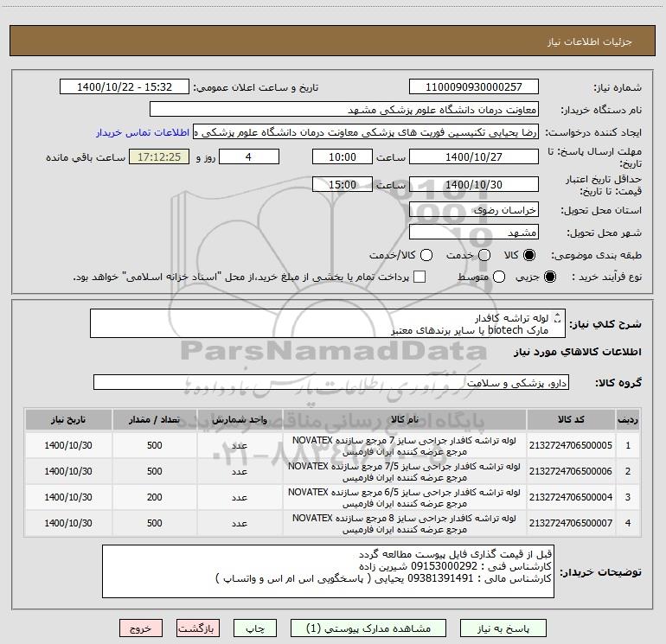Click the scroll arrows of description box
This screenshot has height=644, width=666.
click(x=558, y=318)
